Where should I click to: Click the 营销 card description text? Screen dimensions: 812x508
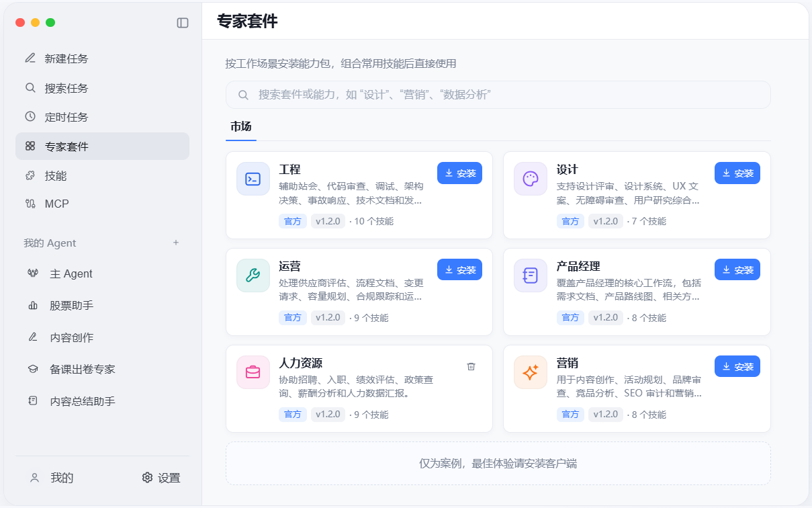coord(629,386)
